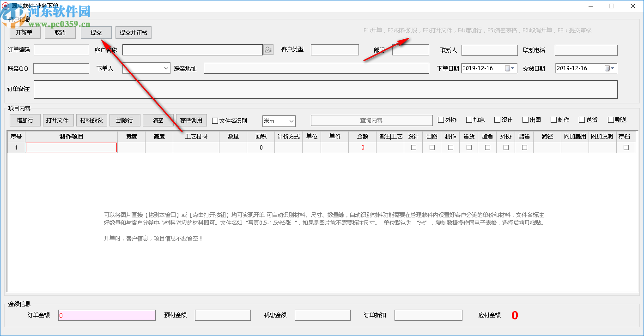Screen dimensions: 644x336
Task: Expand the 交货日期 date dropdown arrow
Action: pyautogui.click(x=611, y=68)
